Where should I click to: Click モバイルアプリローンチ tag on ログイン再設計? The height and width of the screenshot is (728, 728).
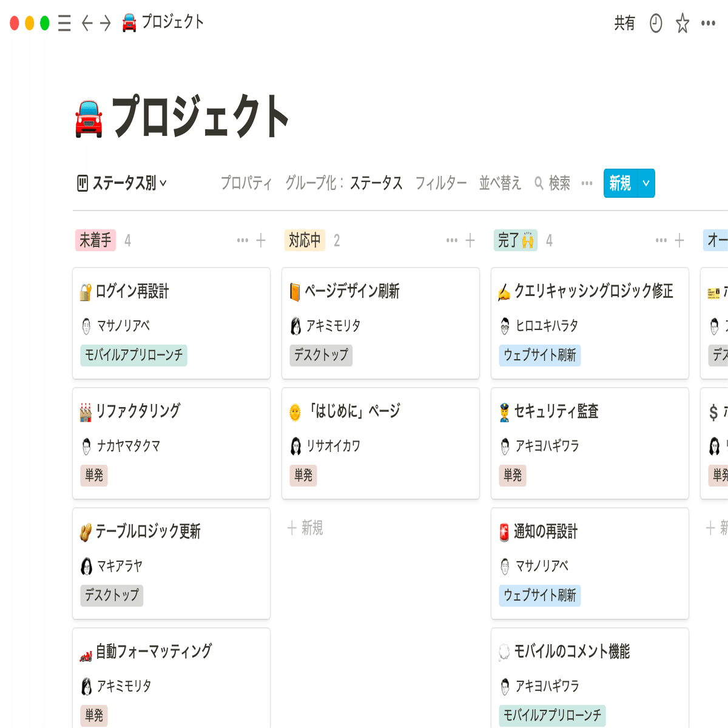[x=133, y=355]
